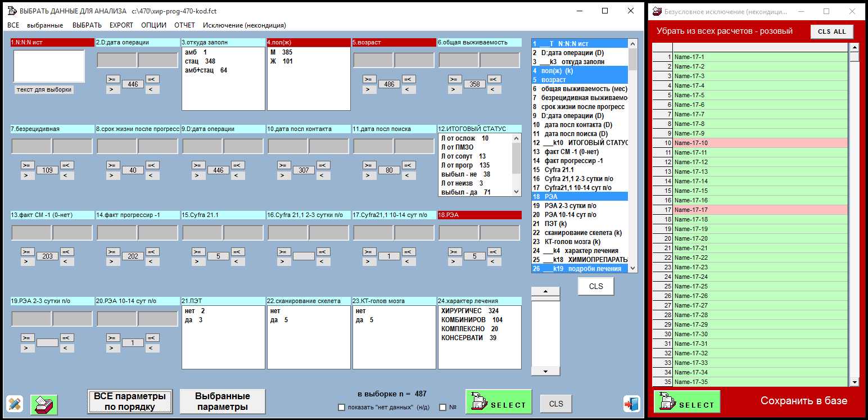Click the green card-file icon button

[44, 404]
